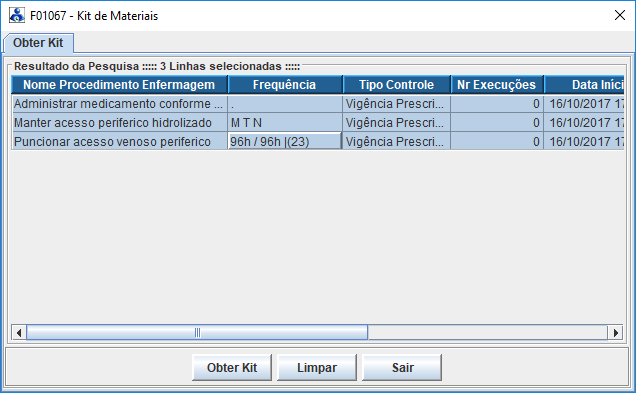Click Nr Execuções value of Manter acesso row

[x=497, y=123]
